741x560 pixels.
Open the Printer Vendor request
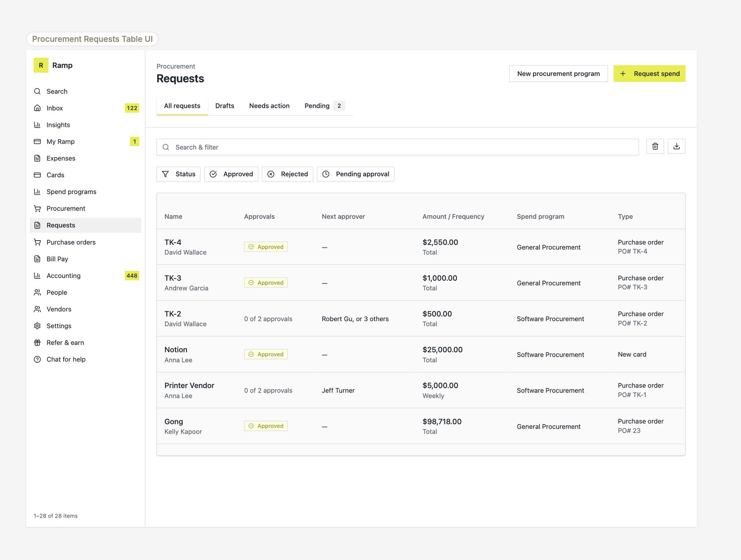click(x=421, y=390)
